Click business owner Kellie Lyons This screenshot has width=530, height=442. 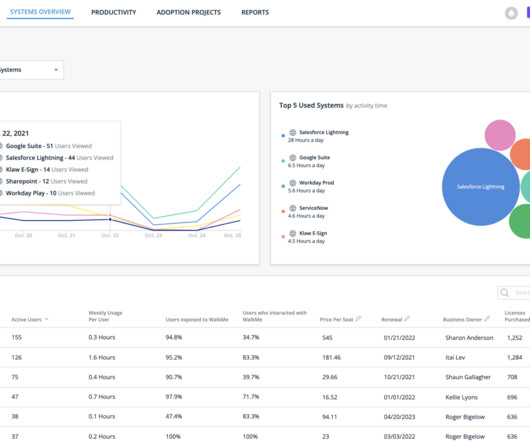[461, 397]
